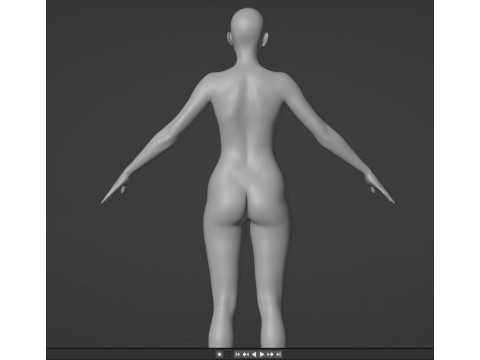Jump to the next keyframe
This screenshot has width=480, height=360.
coord(270,354)
